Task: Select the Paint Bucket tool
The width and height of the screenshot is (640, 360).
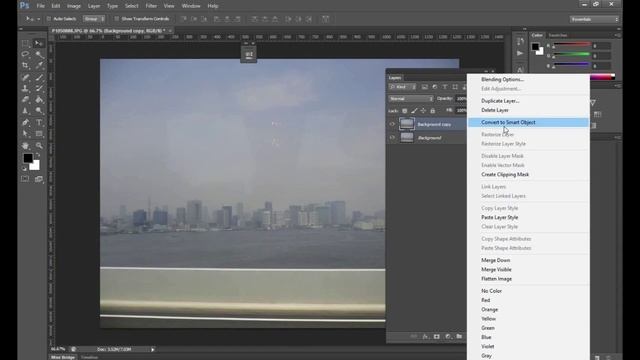Action: [x=39, y=99]
